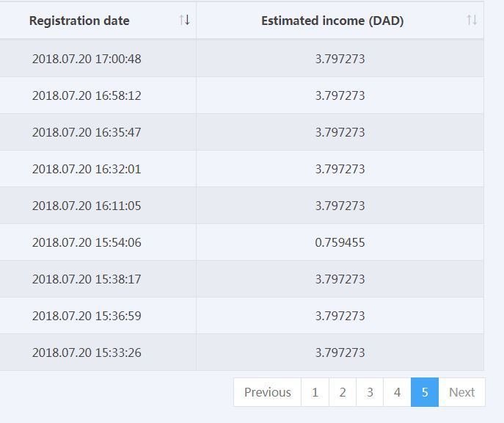Viewport: 504px width, 423px height.
Task: Navigate to page 4 in pagination
Action: tap(397, 392)
